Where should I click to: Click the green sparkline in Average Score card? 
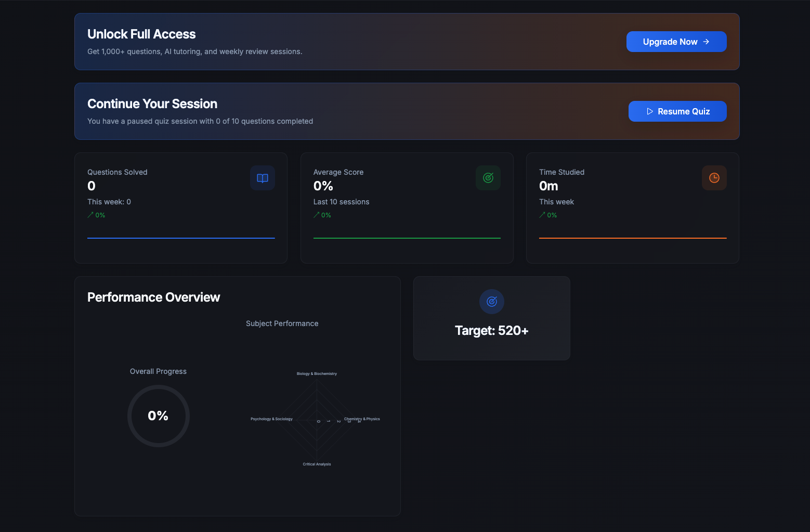(407, 238)
